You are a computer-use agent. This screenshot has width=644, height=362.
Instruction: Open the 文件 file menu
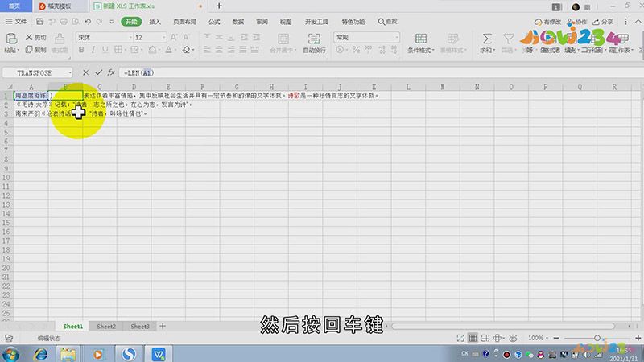(16, 22)
